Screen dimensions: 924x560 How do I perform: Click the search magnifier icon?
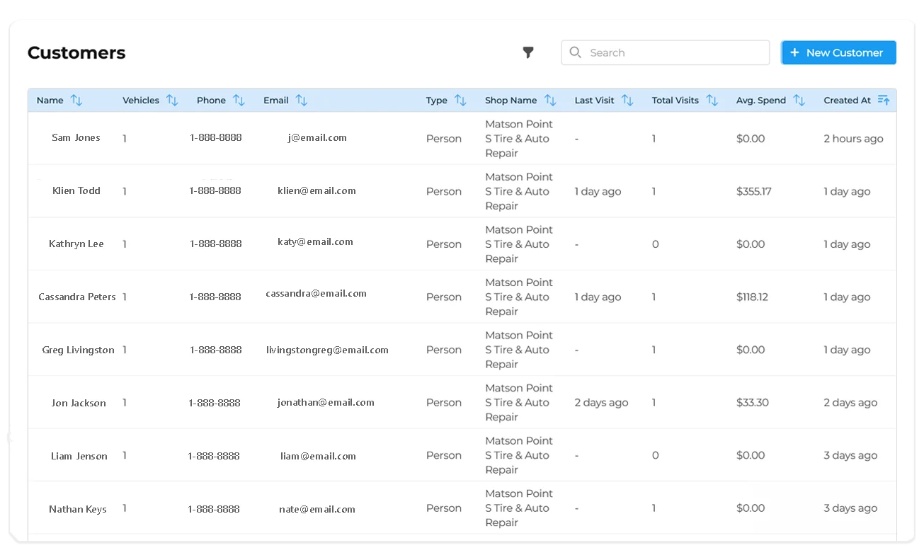(x=576, y=53)
